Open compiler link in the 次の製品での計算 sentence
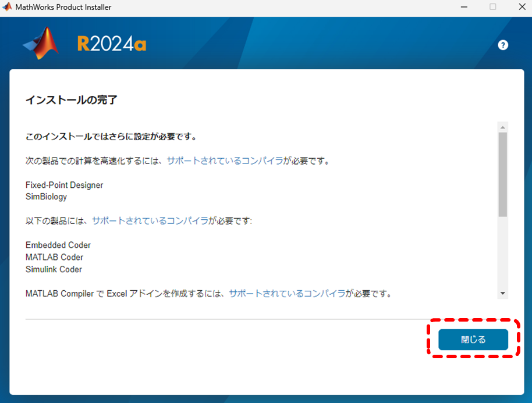 [225, 161]
